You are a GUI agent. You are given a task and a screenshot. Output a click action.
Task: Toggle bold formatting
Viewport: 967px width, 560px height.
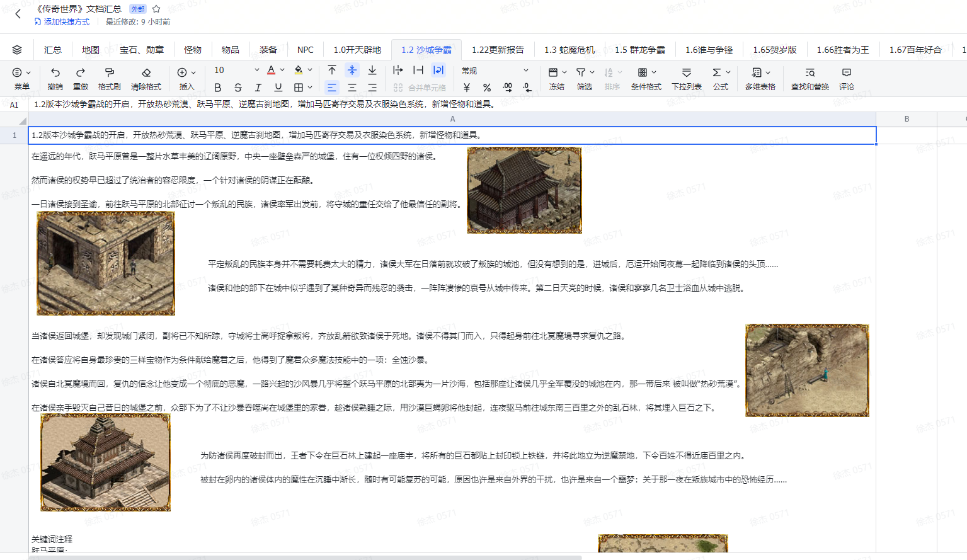(x=217, y=88)
